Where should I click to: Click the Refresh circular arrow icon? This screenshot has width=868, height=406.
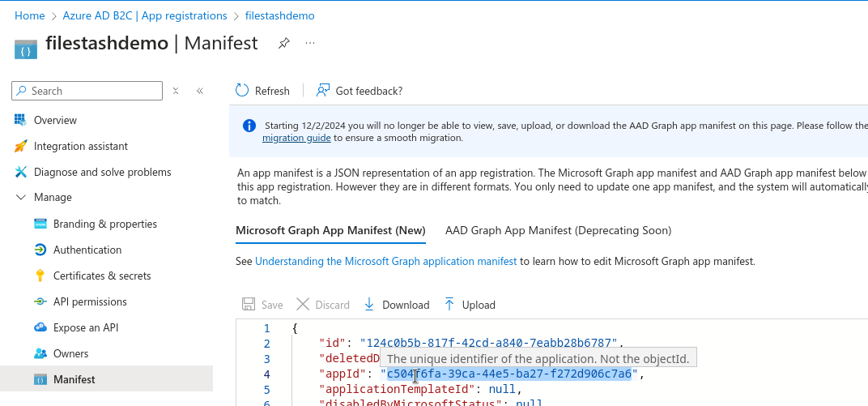coord(242,90)
